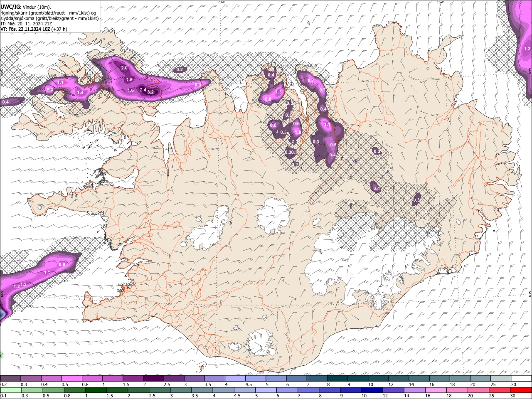Select the bright pink 0.5–0.8 swatch in the upper legend
The width and height of the screenshot is (532, 399).
72,378
